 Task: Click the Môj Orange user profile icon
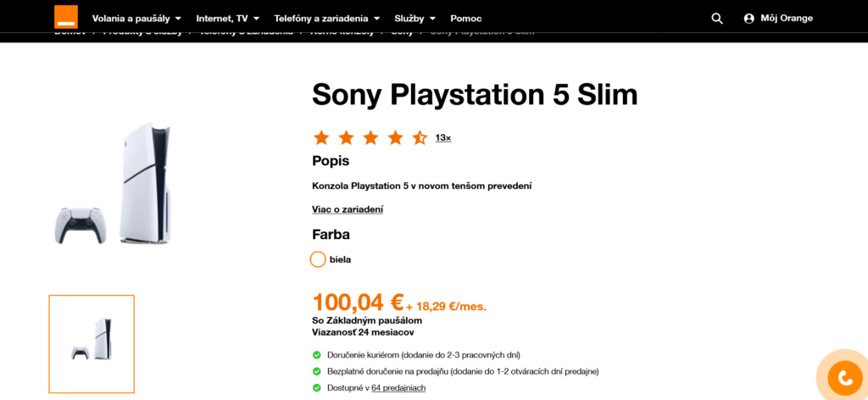click(x=749, y=19)
